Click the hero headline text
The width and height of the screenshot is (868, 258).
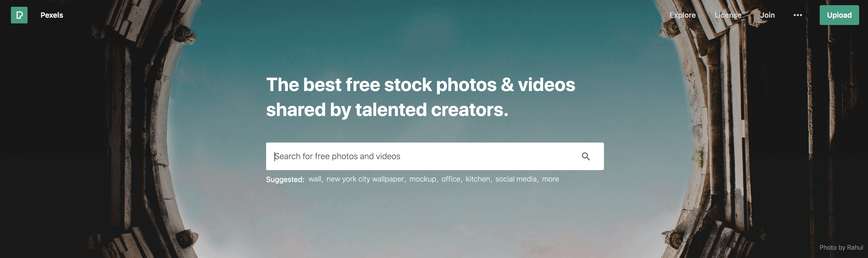point(420,97)
